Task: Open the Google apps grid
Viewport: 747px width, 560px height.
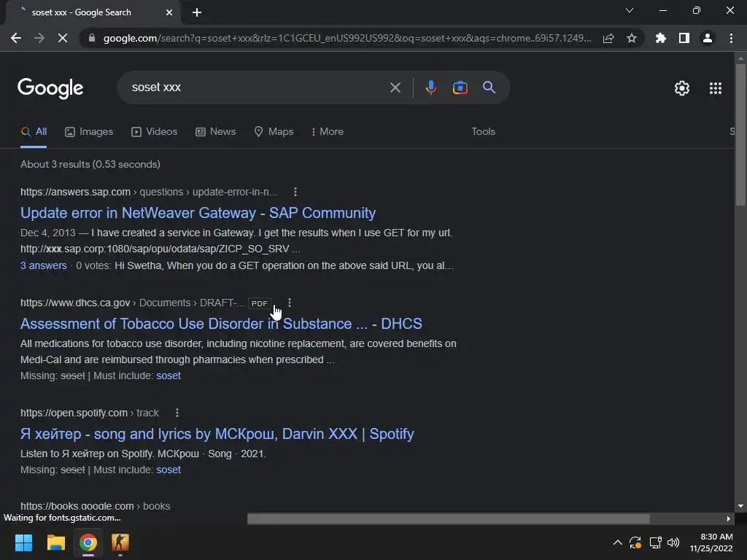Action: click(x=716, y=88)
